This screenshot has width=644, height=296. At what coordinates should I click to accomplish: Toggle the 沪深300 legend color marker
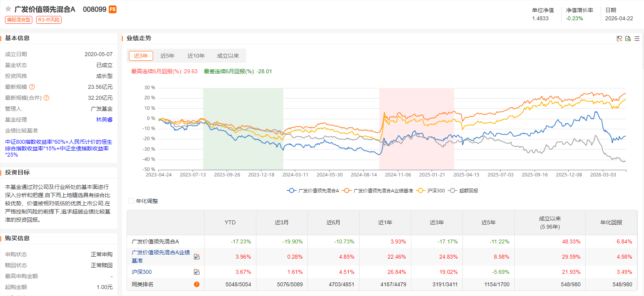420,191
